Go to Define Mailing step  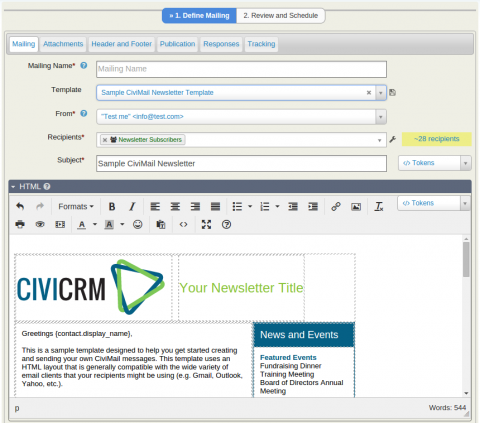pos(199,16)
